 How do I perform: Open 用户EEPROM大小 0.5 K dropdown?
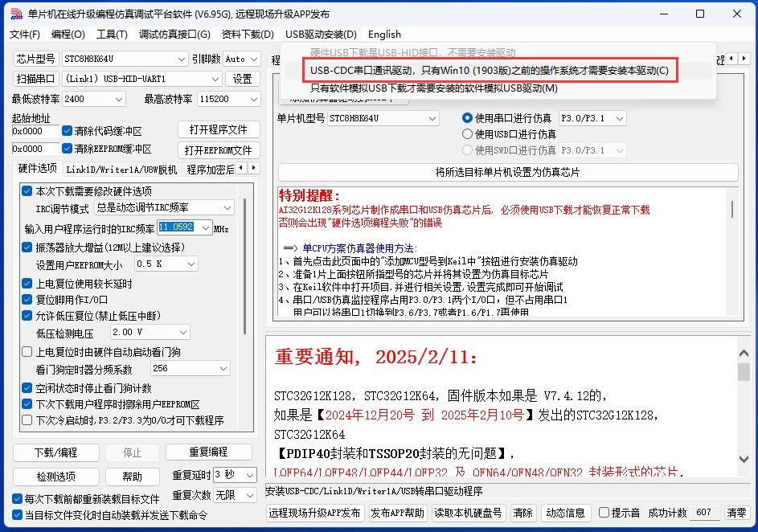pyautogui.click(x=166, y=264)
